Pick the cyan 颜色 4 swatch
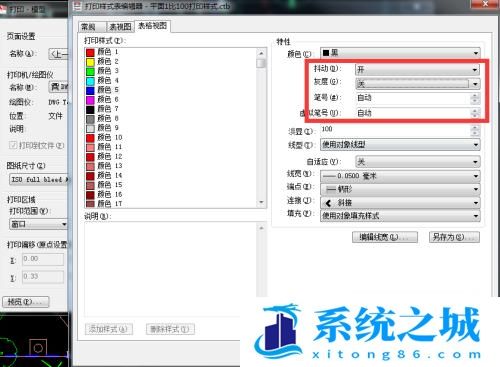500x367 pixels. [x=90, y=81]
